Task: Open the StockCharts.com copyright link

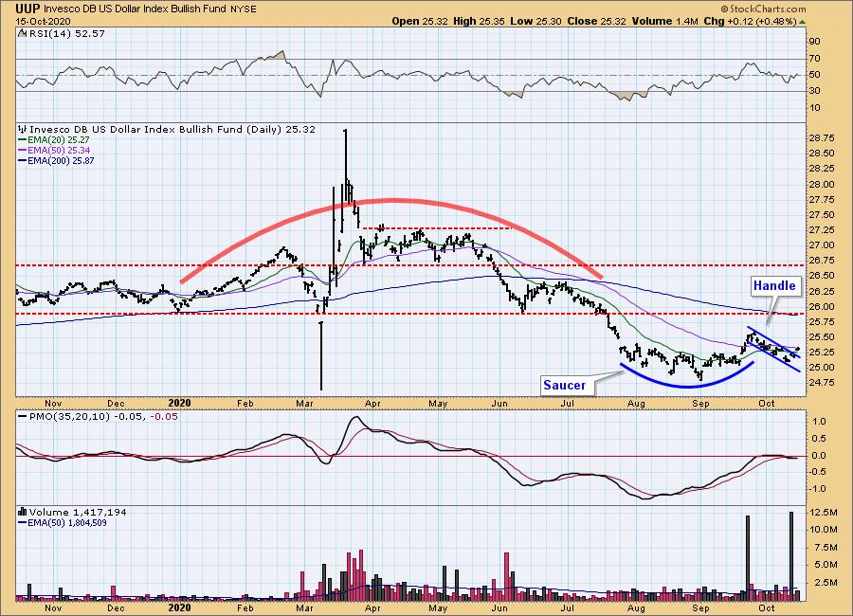Action: tap(763, 9)
